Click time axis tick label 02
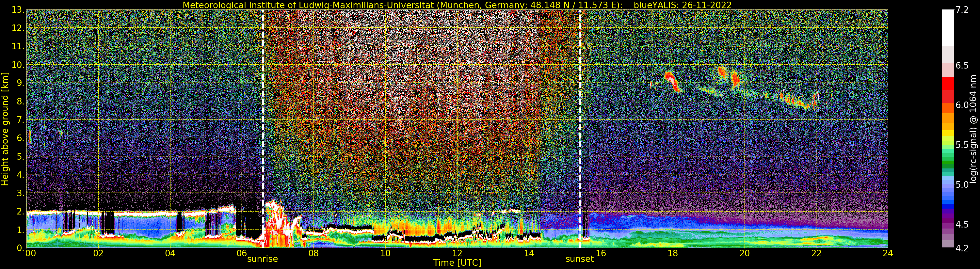This screenshot has height=269, width=980. (99, 253)
